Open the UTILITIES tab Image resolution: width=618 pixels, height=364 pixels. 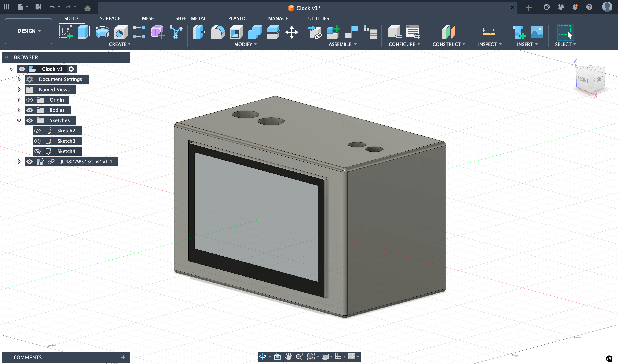pyautogui.click(x=318, y=18)
